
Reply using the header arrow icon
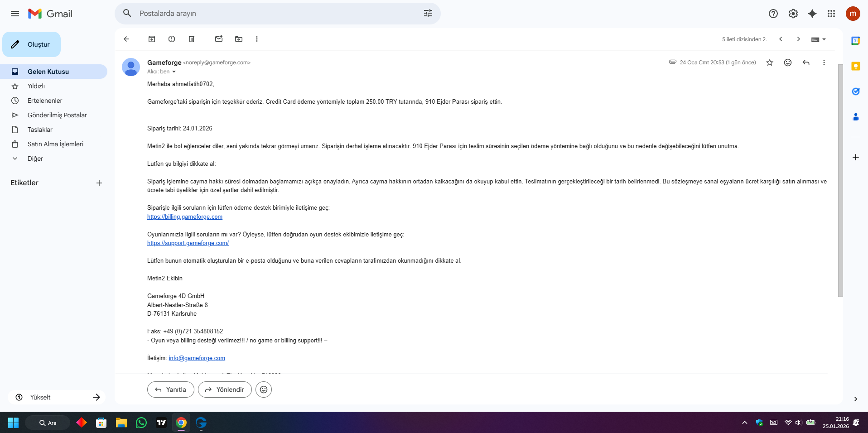click(806, 63)
